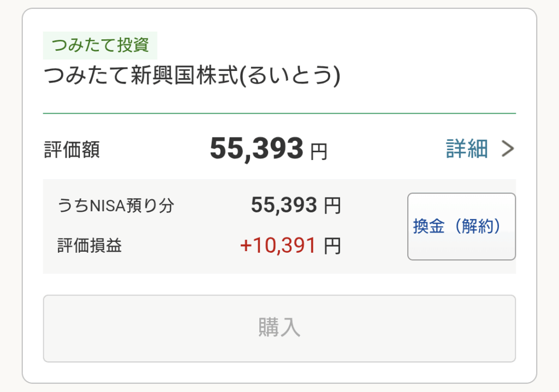
Task: Click the plus sign of the profit figure
Action: coord(245,246)
